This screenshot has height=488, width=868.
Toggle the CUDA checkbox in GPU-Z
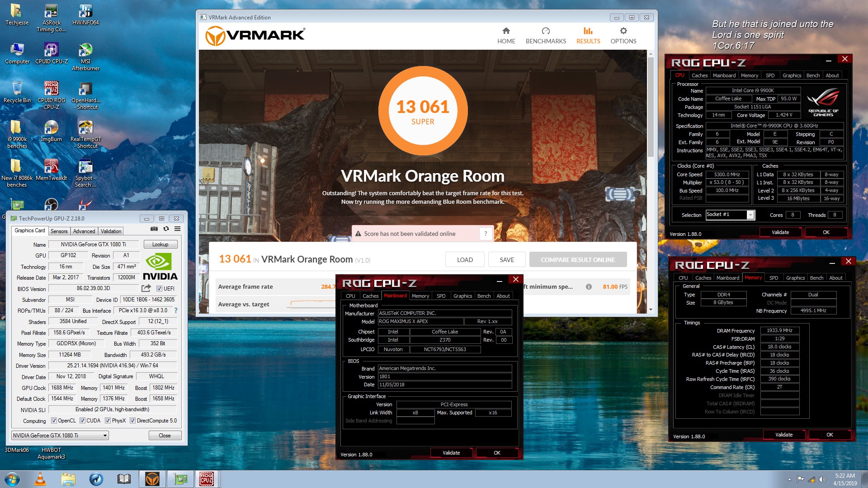[82, 421]
